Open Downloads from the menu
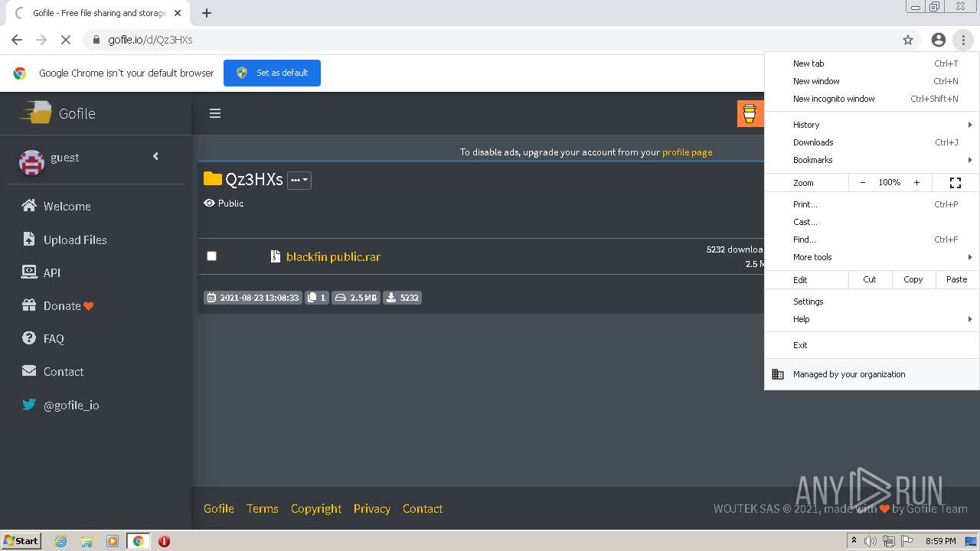The image size is (980, 551). coord(872,142)
